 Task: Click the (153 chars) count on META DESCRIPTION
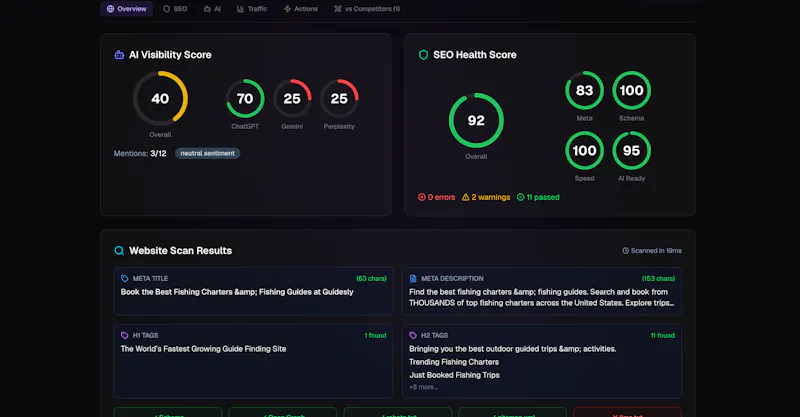click(x=658, y=279)
